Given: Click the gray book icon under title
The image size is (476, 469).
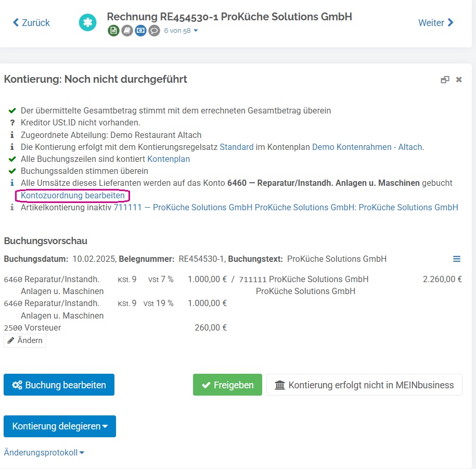Looking at the screenshot, I should [127, 31].
